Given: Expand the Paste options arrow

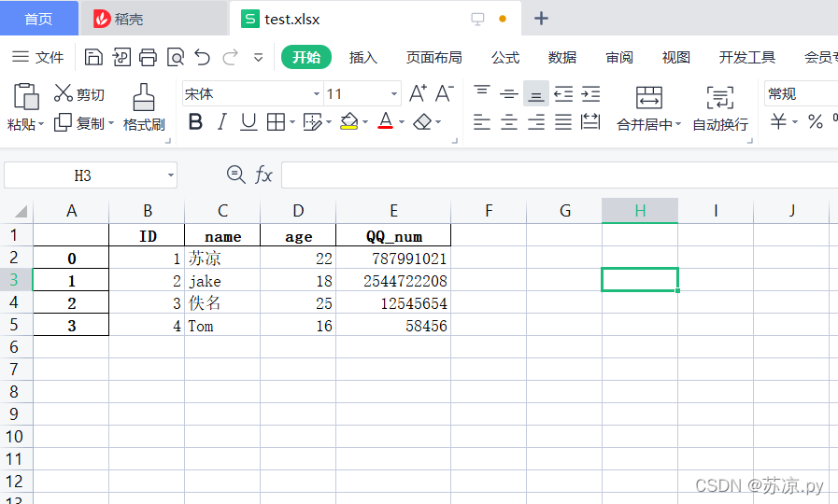Looking at the screenshot, I should tap(40, 124).
